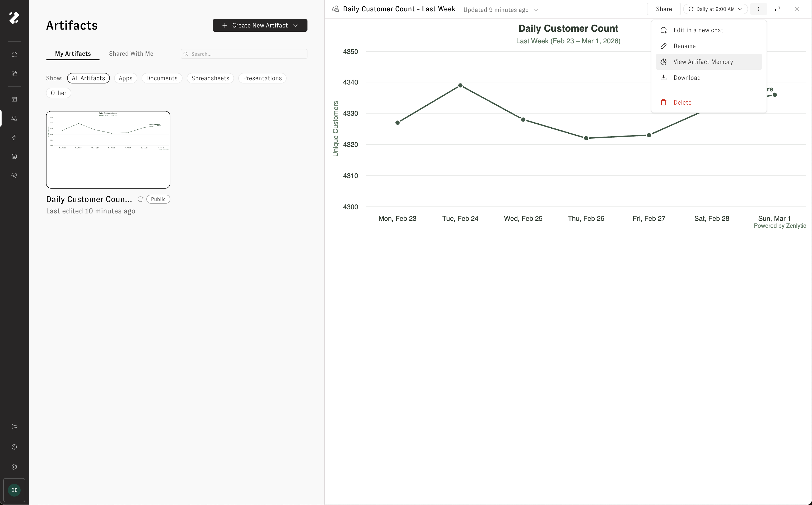Expand artifact panel to fullscreen
The image size is (812, 505).
pyautogui.click(x=778, y=9)
